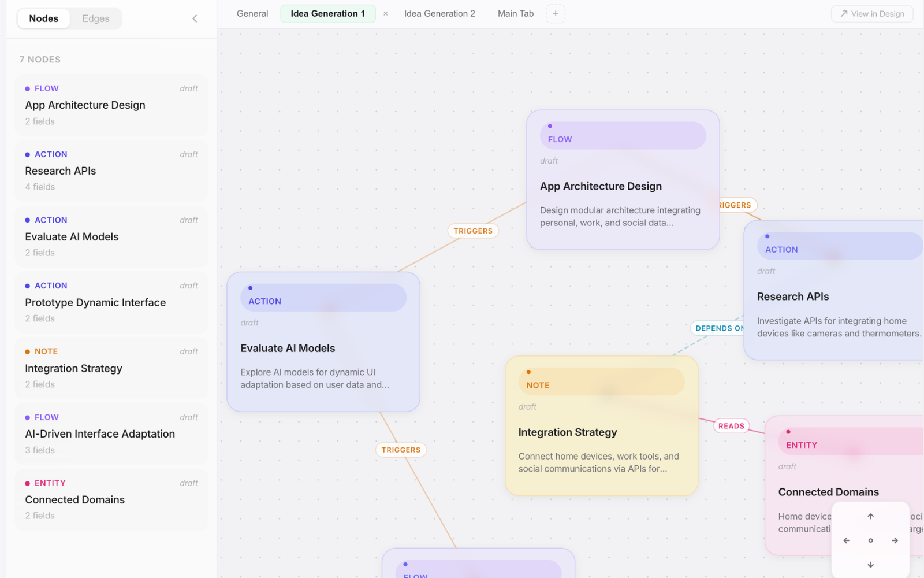The height and width of the screenshot is (578, 924).
Task: Click READS edge label
Action: point(731,426)
